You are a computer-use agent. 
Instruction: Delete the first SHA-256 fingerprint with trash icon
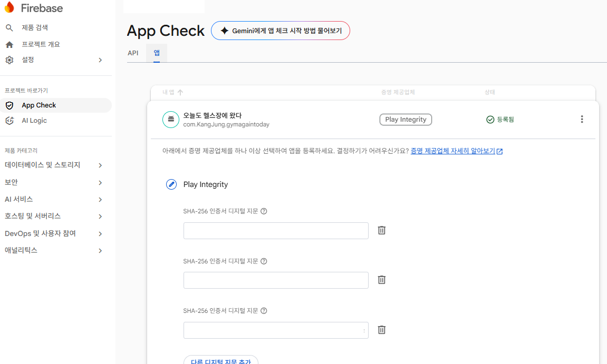(382, 230)
